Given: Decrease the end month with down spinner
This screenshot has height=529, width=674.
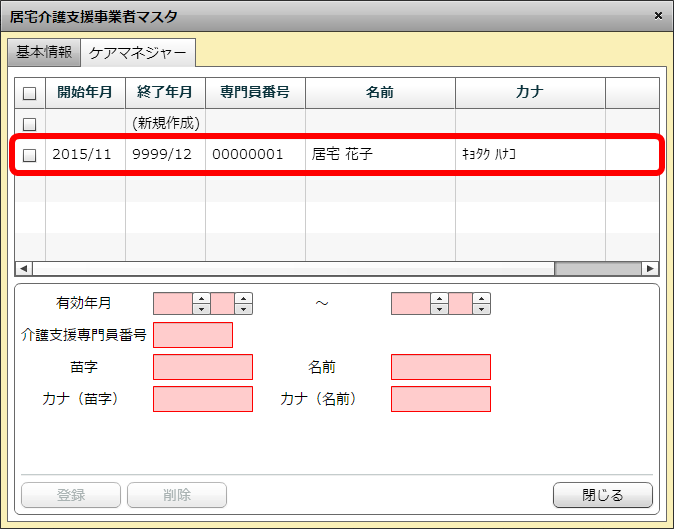Looking at the screenshot, I should tap(481, 309).
